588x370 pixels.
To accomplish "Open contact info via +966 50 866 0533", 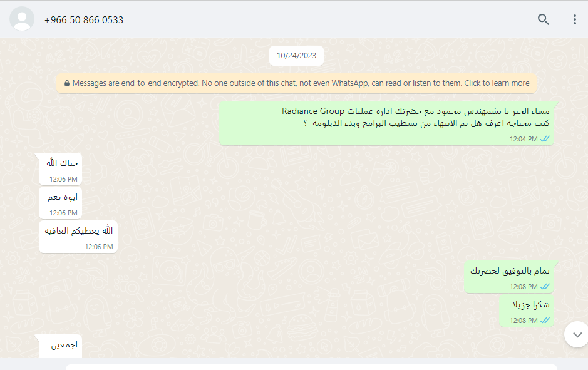I will 84,20.
